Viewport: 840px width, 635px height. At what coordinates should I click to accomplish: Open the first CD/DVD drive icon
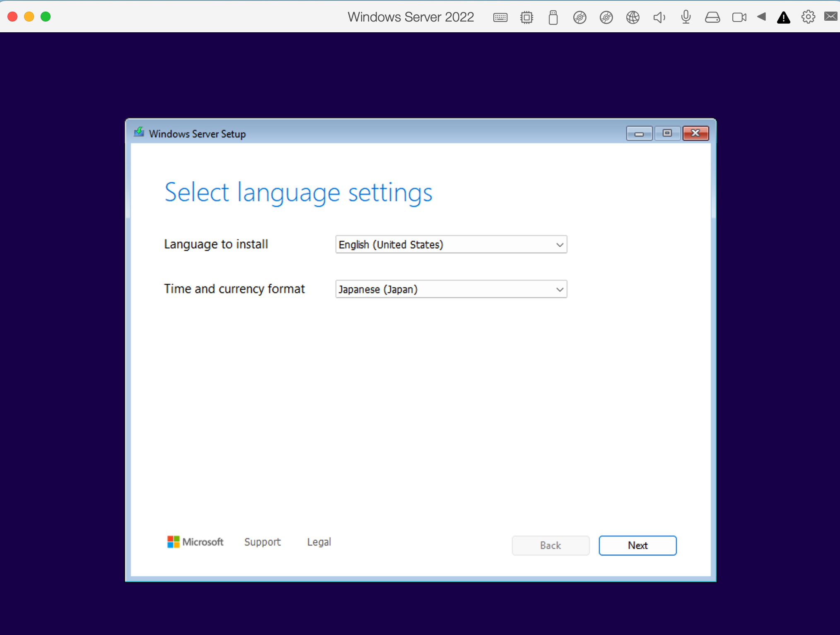click(579, 17)
